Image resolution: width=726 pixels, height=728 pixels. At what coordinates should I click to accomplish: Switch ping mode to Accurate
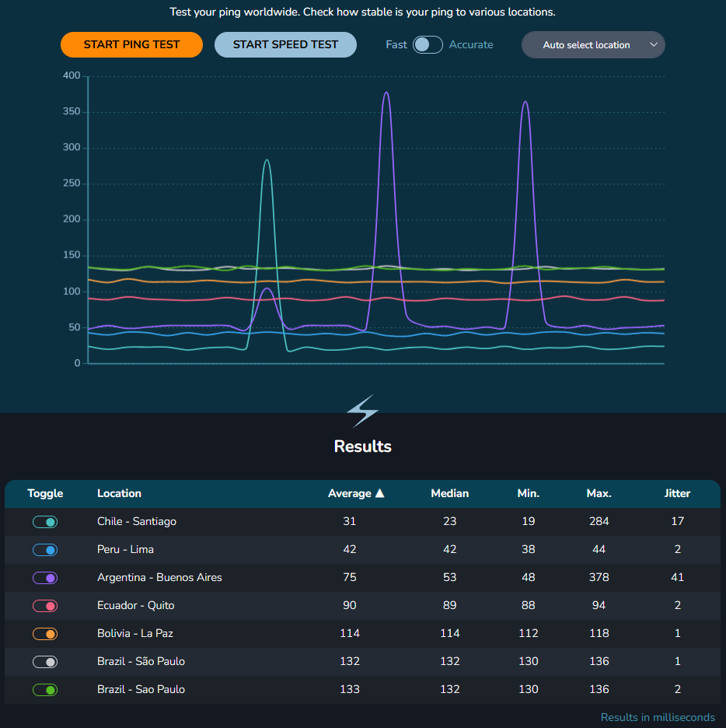(427, 44)
